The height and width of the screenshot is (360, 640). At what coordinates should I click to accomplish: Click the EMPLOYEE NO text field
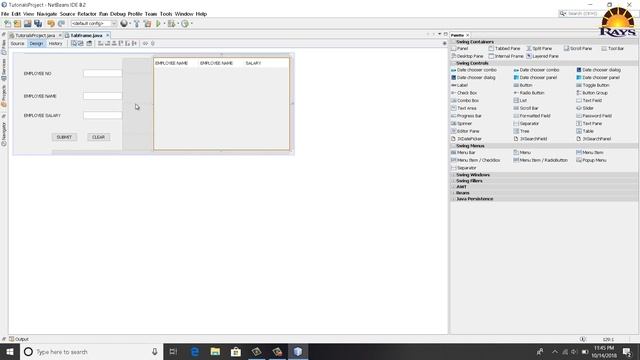(102, 73)
